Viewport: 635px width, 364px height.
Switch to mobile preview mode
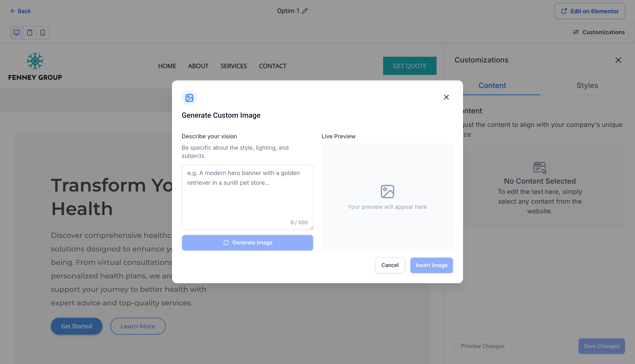point(43,33)
